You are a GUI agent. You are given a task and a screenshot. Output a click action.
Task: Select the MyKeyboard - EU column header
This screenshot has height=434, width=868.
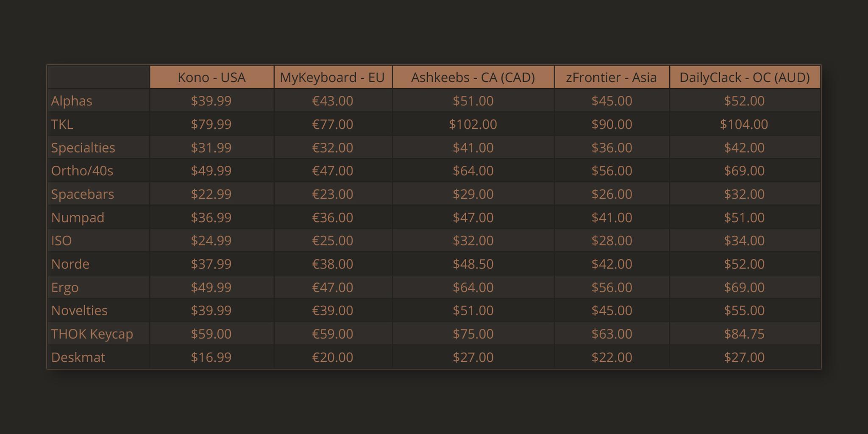[x=332, y=78]
